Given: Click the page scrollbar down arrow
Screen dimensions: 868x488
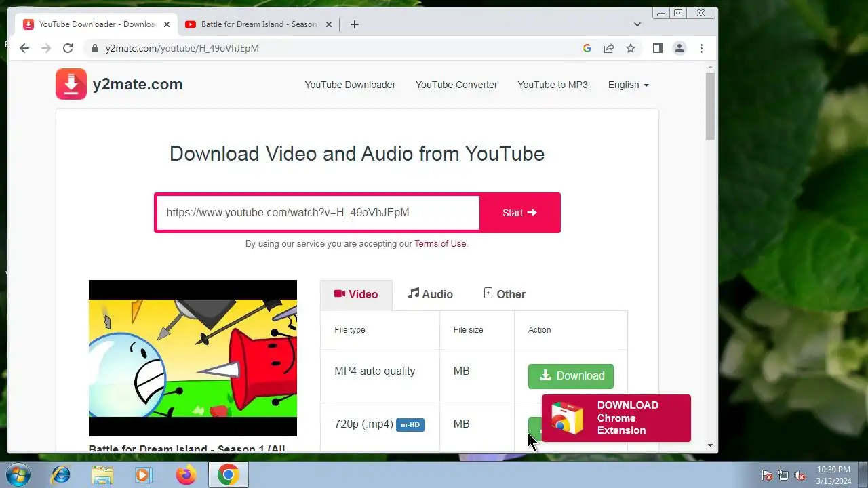Looking at the screenshot, I should click(711, 445).
